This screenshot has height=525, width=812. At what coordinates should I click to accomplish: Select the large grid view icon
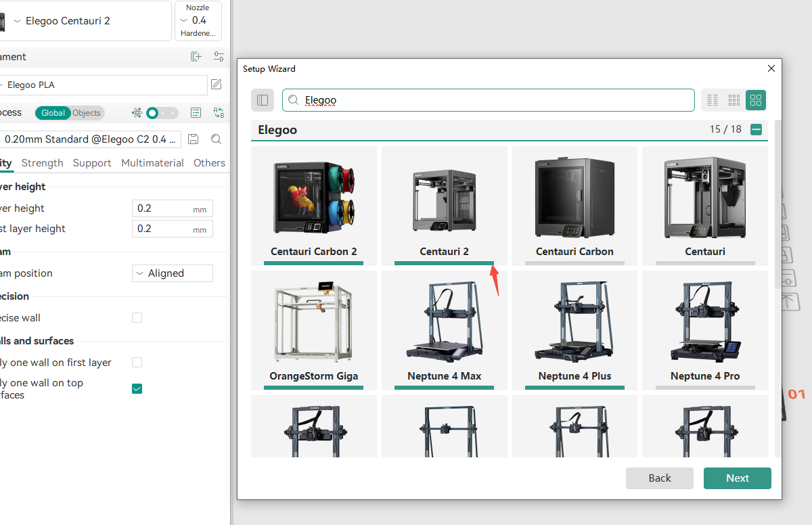click(756, 100)
